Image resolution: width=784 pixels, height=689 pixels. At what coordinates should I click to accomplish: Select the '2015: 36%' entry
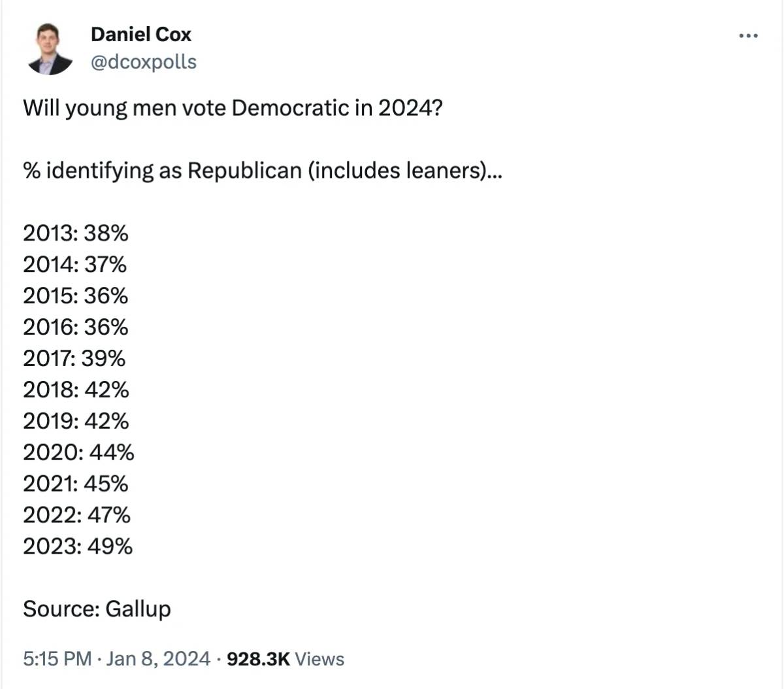coord(76,295)
